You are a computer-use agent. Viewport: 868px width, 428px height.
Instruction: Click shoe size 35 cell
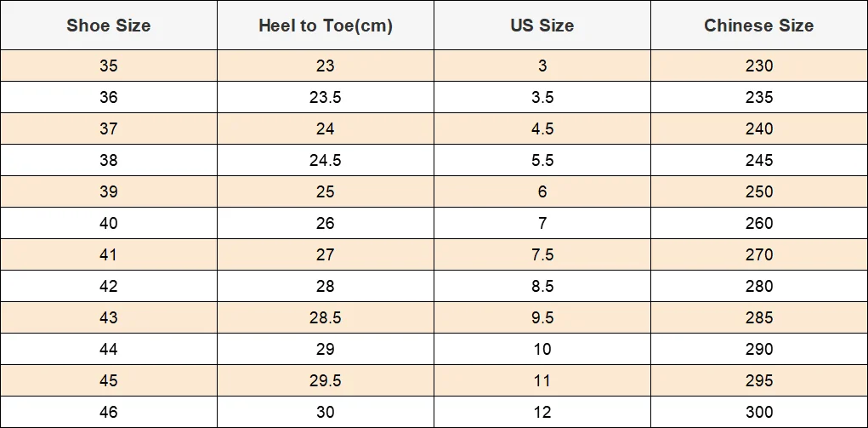(x=109, y=66)
